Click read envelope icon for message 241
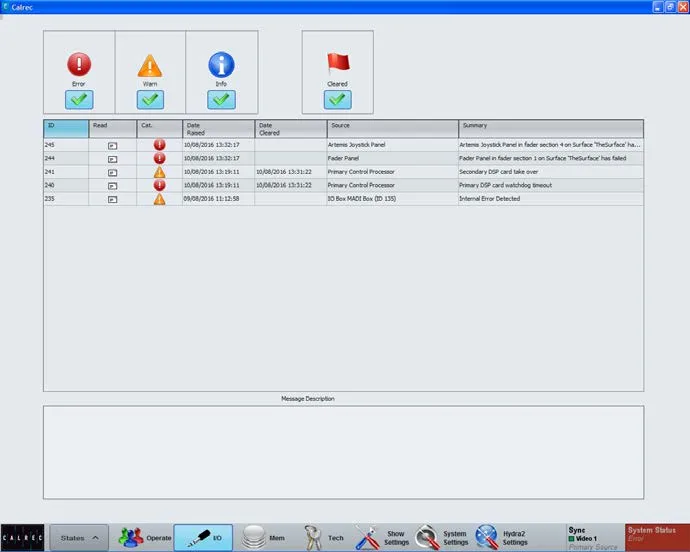This screenshot has width=690, height=552. click(113, 173)
